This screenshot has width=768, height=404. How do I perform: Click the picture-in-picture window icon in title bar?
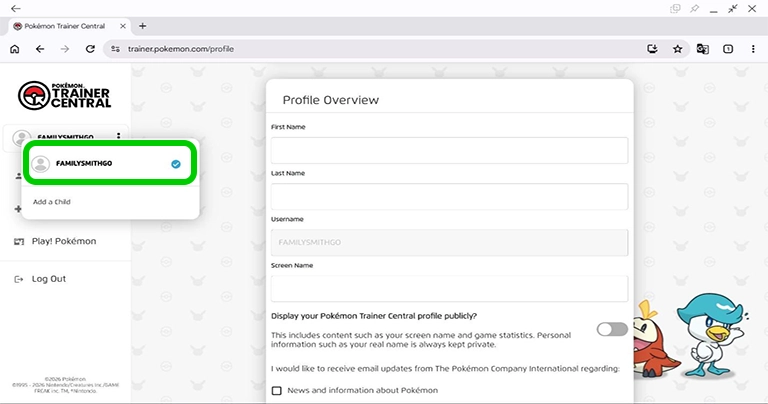(x=675, y=8)
